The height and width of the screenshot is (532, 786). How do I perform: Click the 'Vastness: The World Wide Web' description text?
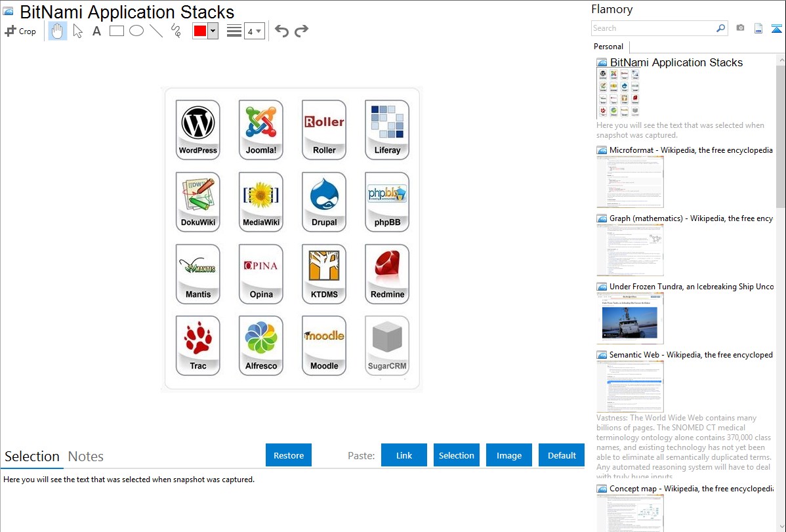(x=684, y=447)
